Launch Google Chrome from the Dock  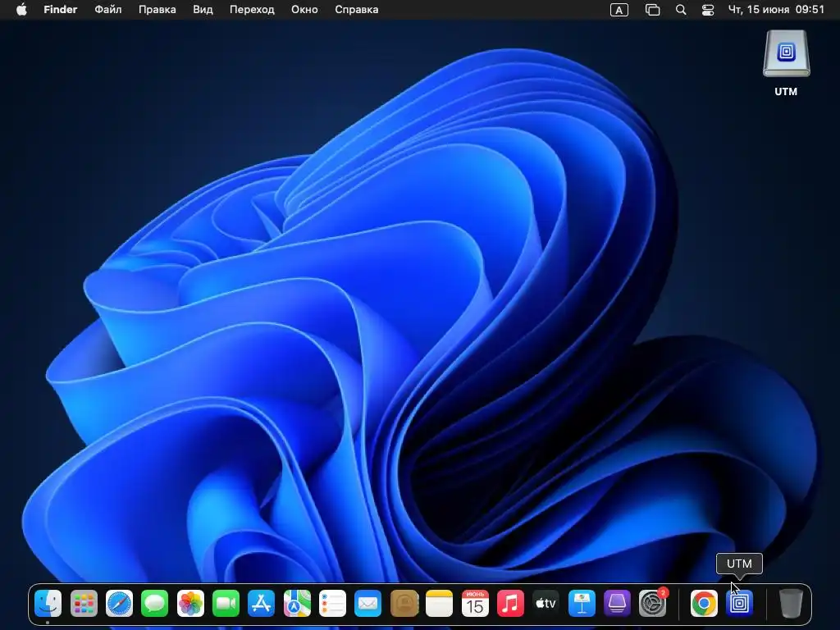click(x=704, y=604)
